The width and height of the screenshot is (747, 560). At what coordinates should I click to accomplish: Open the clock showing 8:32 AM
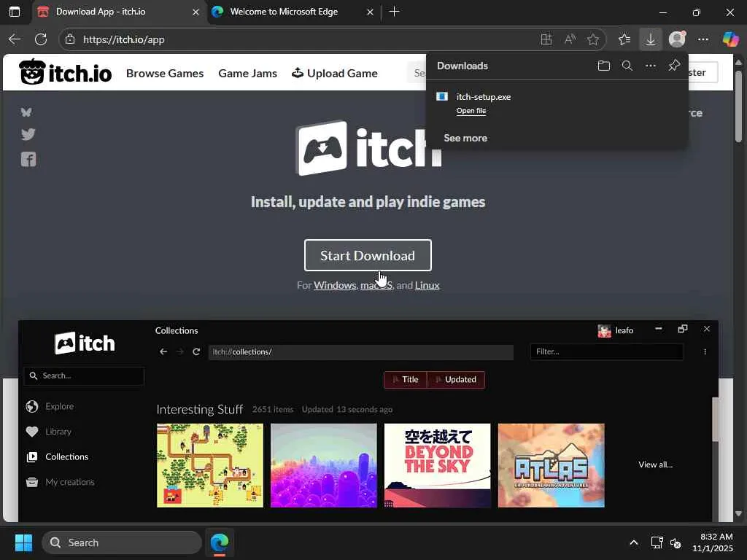point(712,542)
